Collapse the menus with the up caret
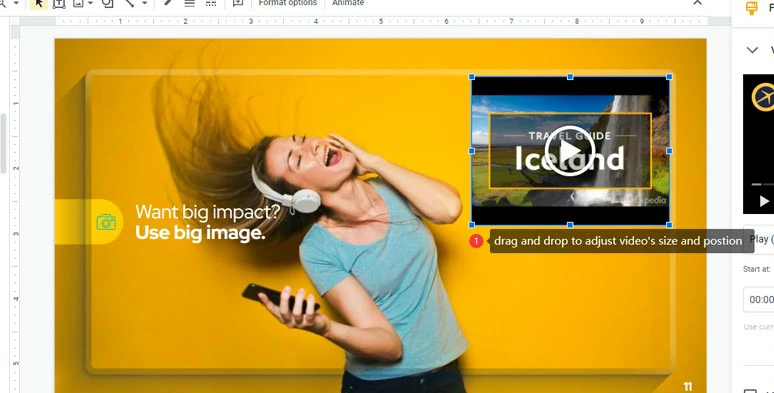Viewport: 774px width, 393px height. 697,3
